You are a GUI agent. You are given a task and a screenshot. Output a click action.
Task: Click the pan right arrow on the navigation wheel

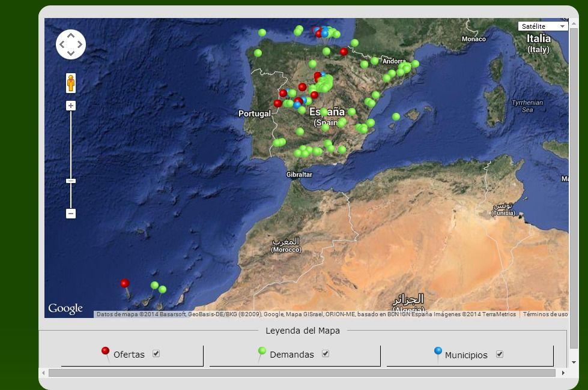tap(79, 44)
